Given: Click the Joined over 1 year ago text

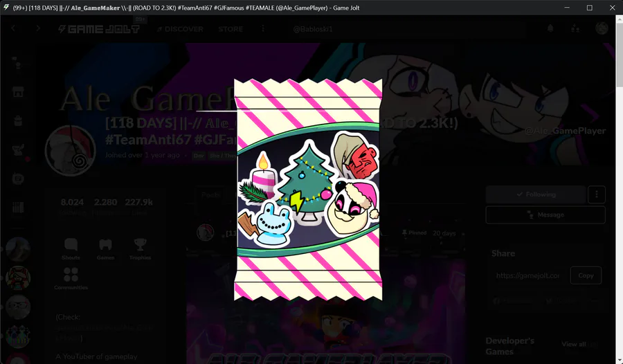Looking at the screenshot, I should 142,156.
